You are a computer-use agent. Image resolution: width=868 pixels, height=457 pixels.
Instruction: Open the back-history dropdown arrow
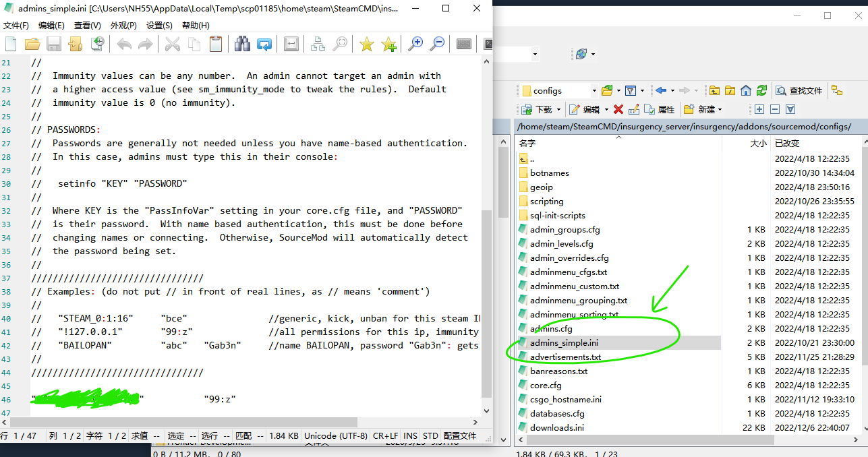(672, 90)
